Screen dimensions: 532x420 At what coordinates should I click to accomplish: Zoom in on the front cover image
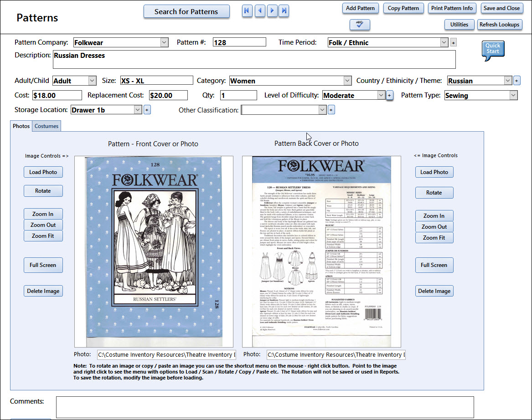click(x=43, y=214)
